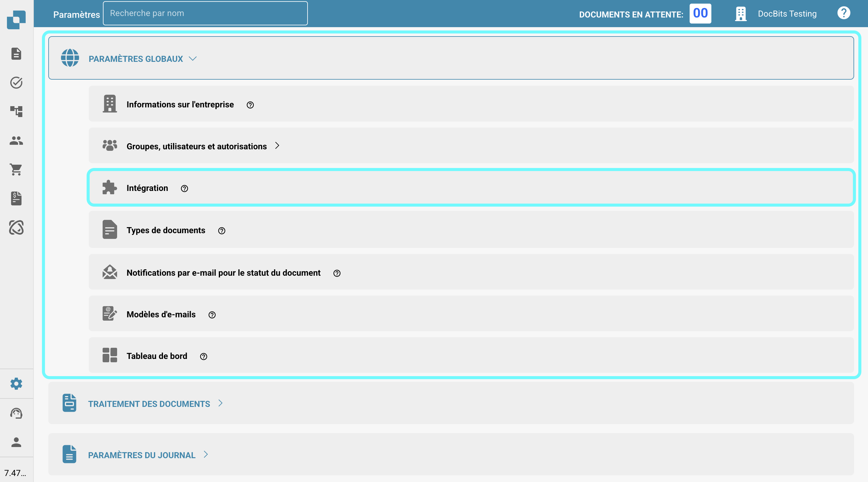The image size is (868, 482).
Task: Click the checkmark tasks sidebar icon
Action: click(16, 83)
